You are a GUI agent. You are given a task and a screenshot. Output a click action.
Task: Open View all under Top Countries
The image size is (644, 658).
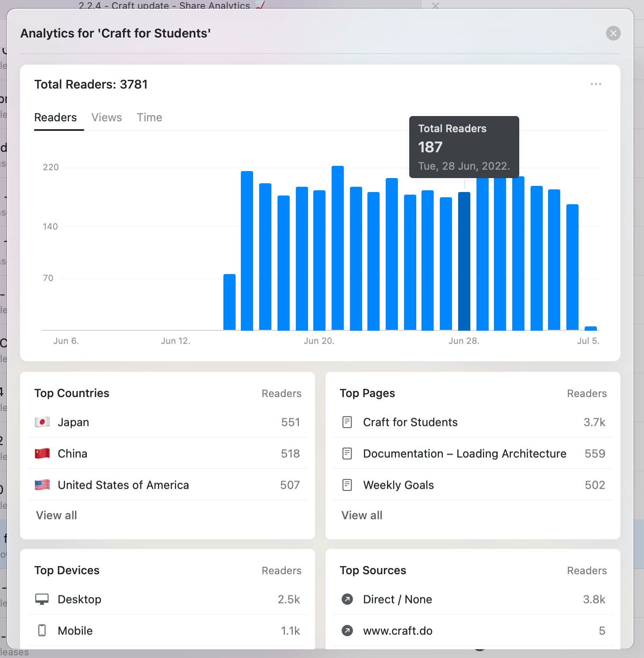click(56, 515)
